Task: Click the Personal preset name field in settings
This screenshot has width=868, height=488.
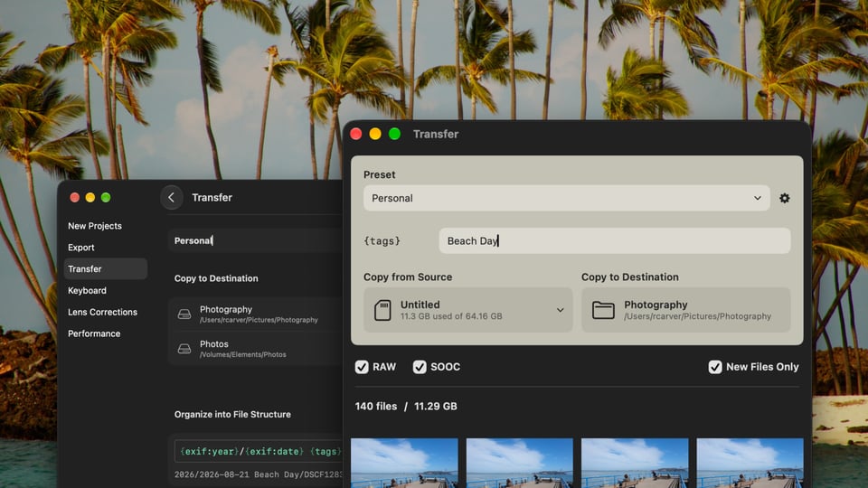Action: [256, 240]
